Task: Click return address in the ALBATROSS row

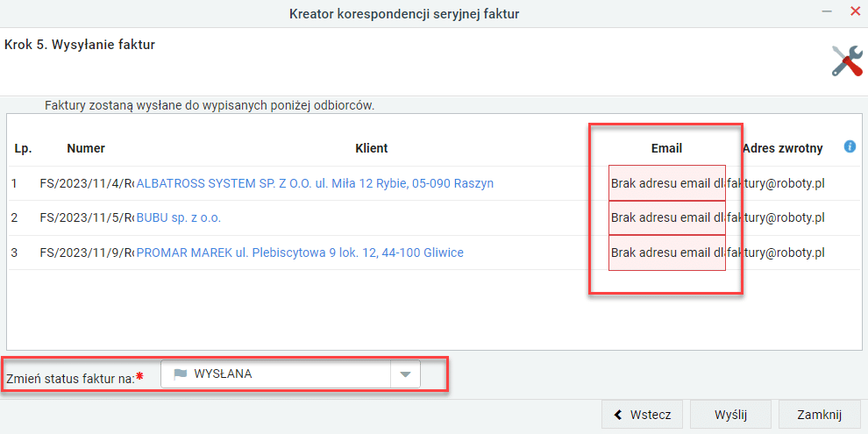Action: [x=776, y=183]
